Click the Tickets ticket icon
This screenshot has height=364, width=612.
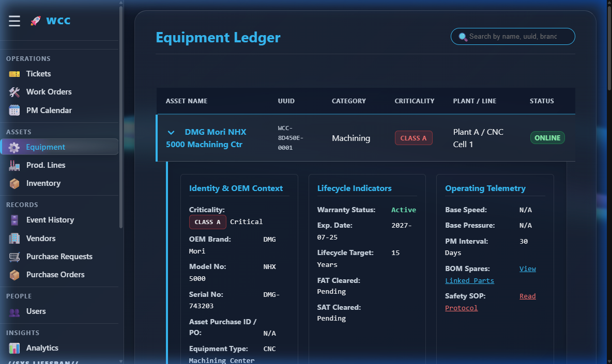(14, 74)
